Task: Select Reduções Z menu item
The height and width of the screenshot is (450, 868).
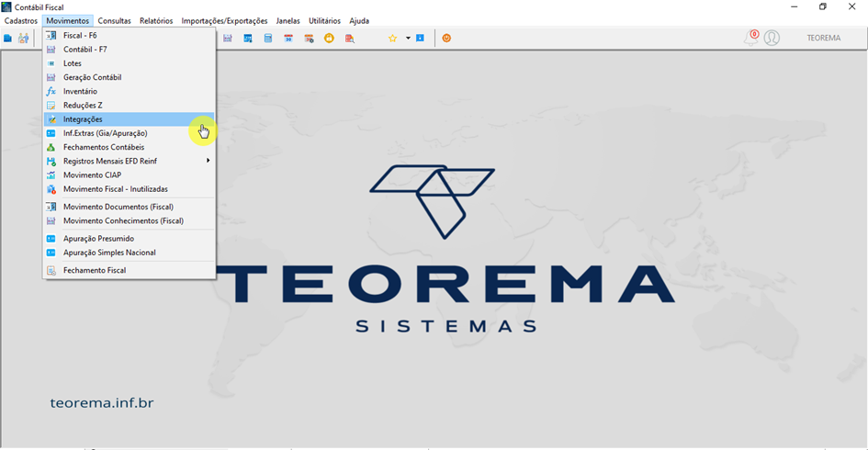Action: pyautogui.click(x=129, y=106)
